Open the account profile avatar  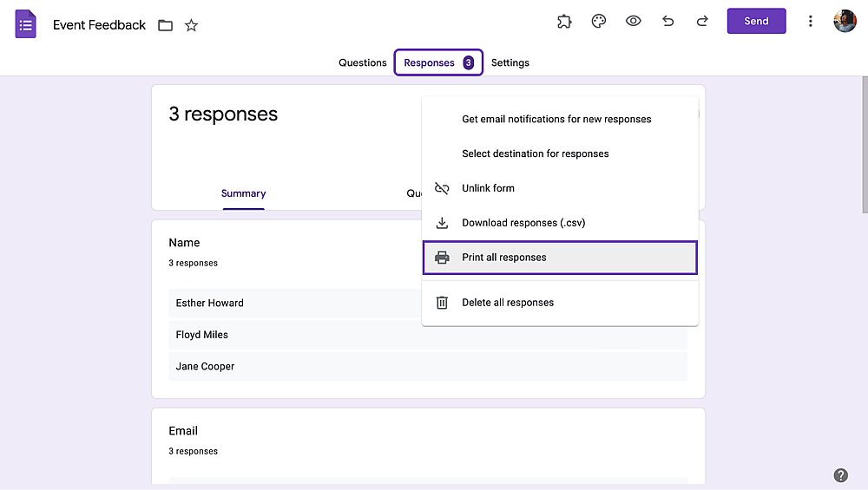(845, 21)
